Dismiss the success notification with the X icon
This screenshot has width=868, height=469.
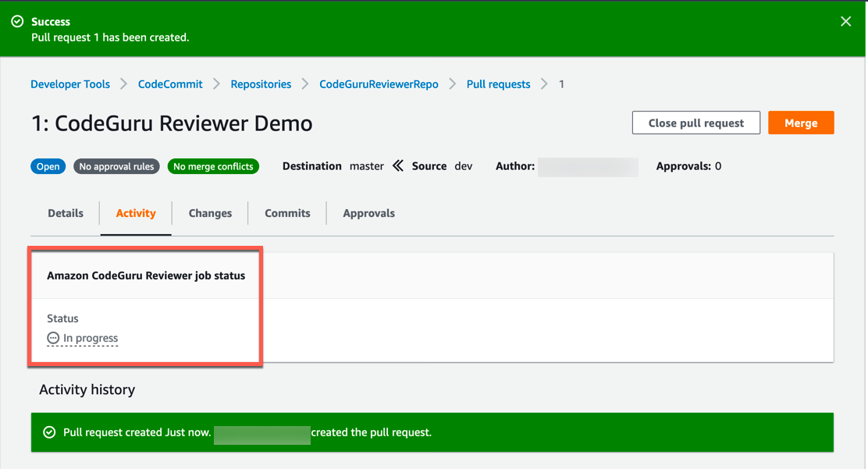(845, 21)
